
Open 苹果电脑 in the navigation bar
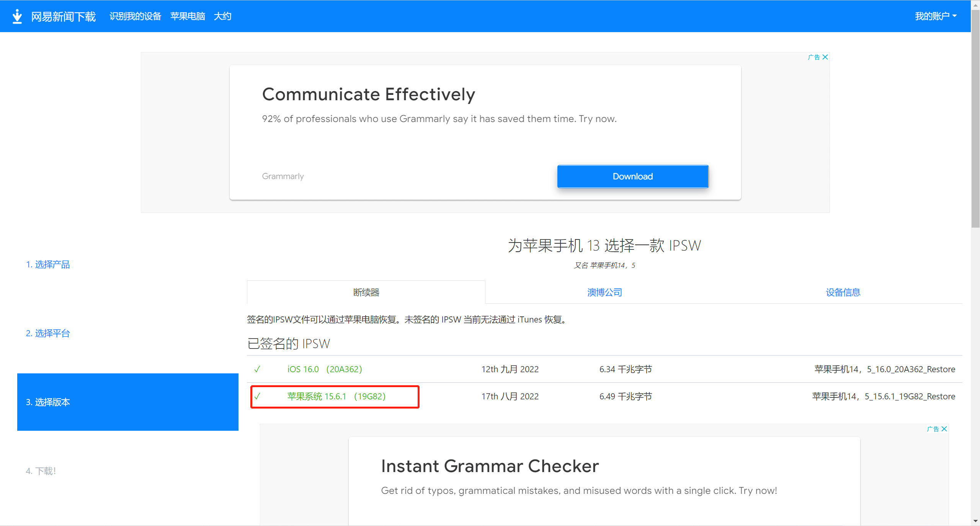pos(188,16)
